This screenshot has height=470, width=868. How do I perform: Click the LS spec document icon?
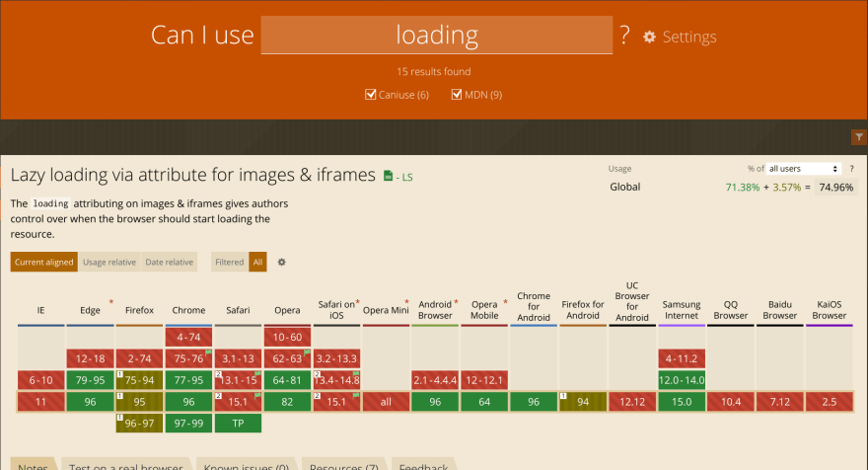click(388, 176)
